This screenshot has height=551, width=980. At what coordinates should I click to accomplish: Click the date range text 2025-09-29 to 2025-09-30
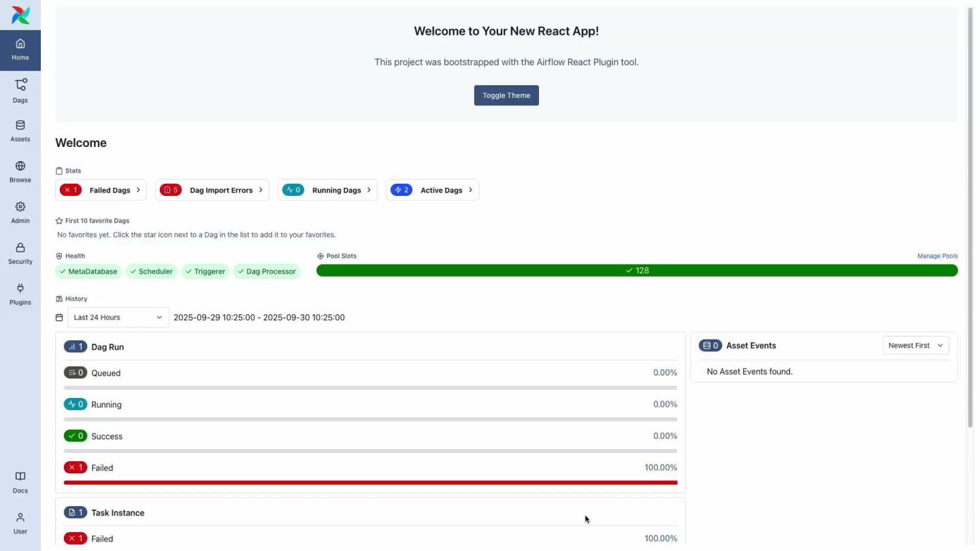point(259,317)
